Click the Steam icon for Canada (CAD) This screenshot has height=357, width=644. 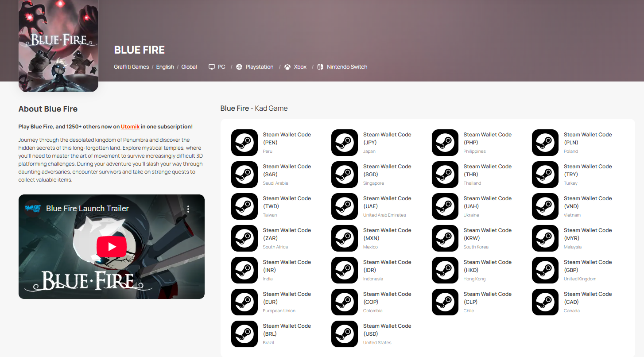click(545, 302)
